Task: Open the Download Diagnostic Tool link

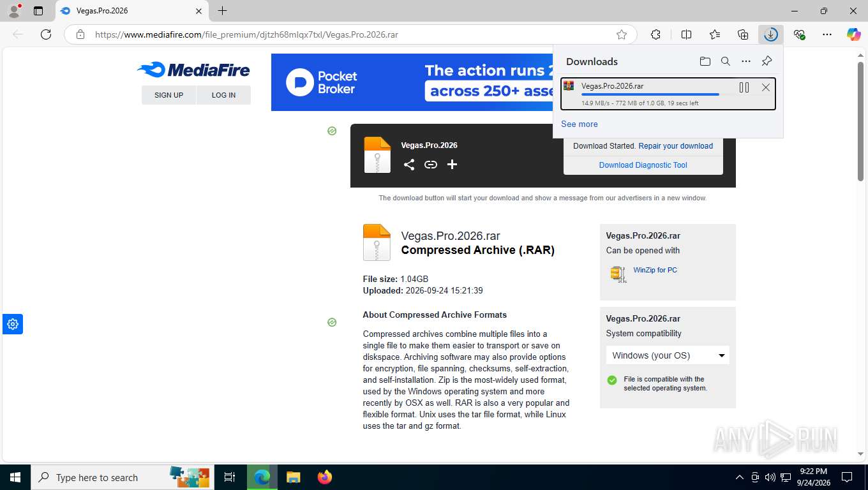Action: coord(643,165)
